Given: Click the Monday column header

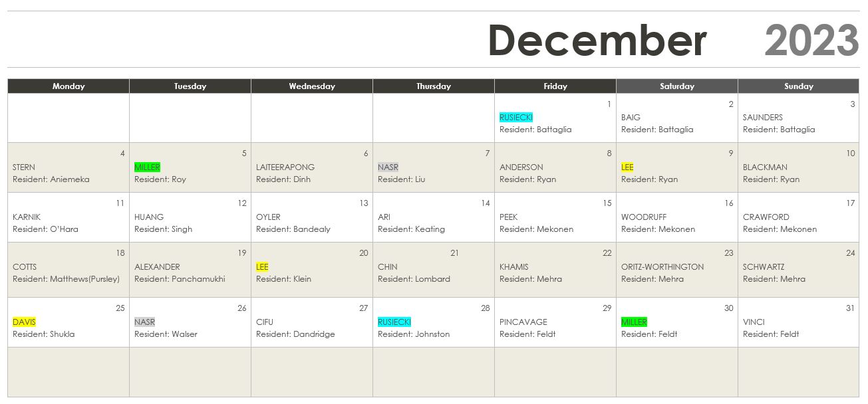Looking at the screenshot, I should coord(69,86).
